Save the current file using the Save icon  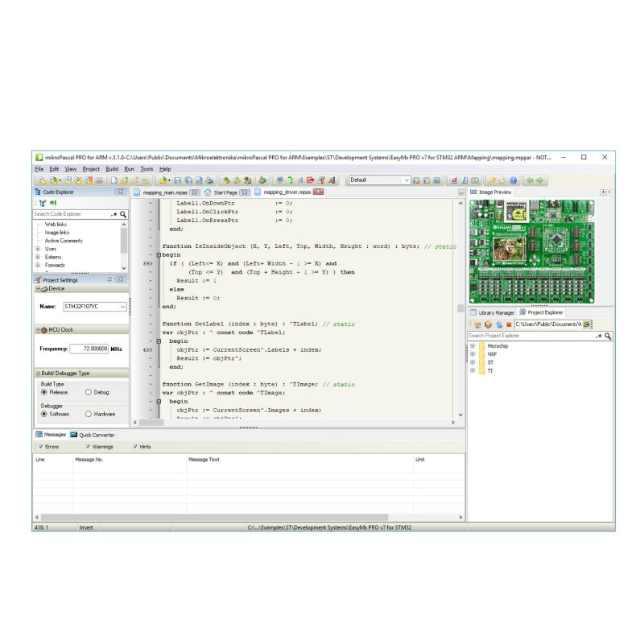[x=177, y=179]
